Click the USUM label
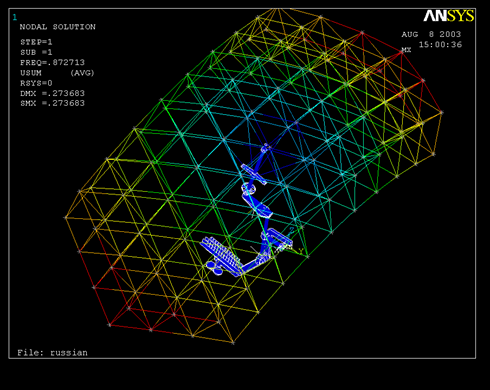Screen dimensions: 490x390 [x=31, y=73]
